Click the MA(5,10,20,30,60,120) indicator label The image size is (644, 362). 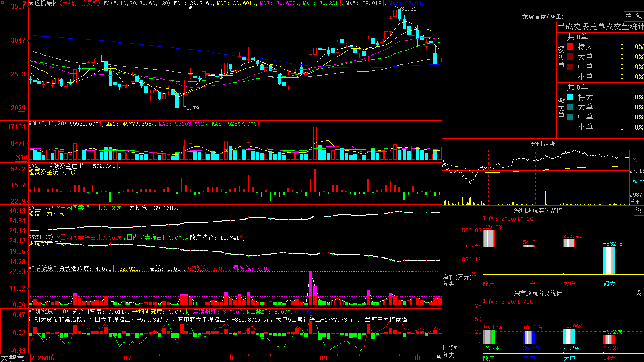tap(137, 3)
